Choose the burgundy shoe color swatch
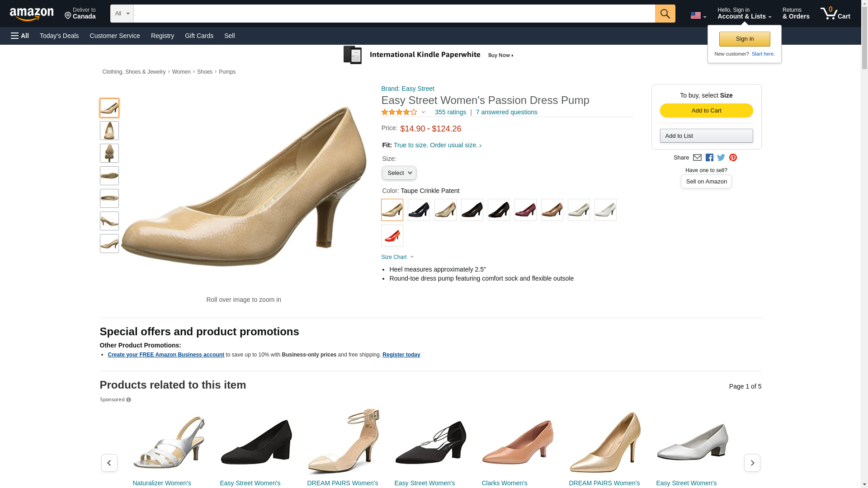This screenshot has height=488, width=868. pyautogui.click(x=525, y=210)
